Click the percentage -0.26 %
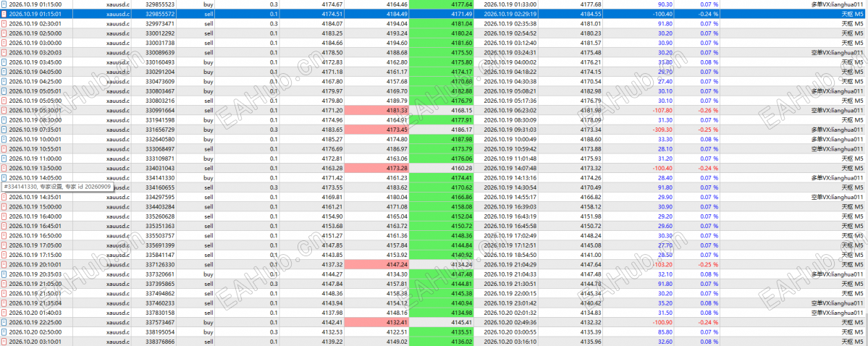The height and width of the screenshot is (346, 868). click(707, 110)
